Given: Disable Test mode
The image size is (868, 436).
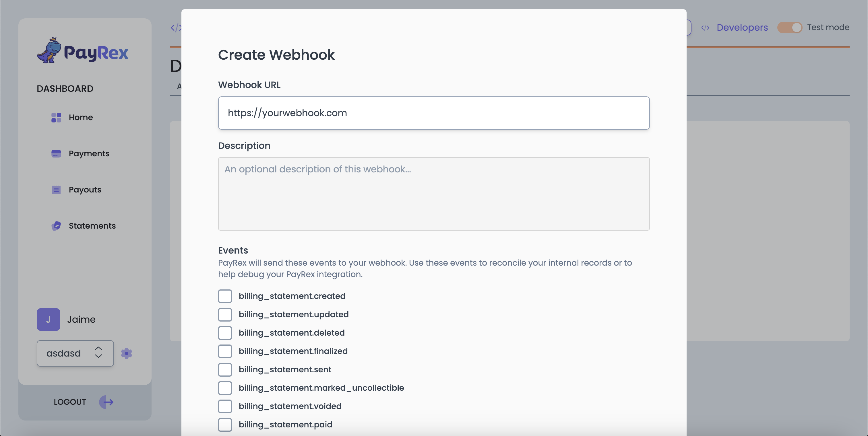Looking at the screenshot, I should tap(790, 28).
